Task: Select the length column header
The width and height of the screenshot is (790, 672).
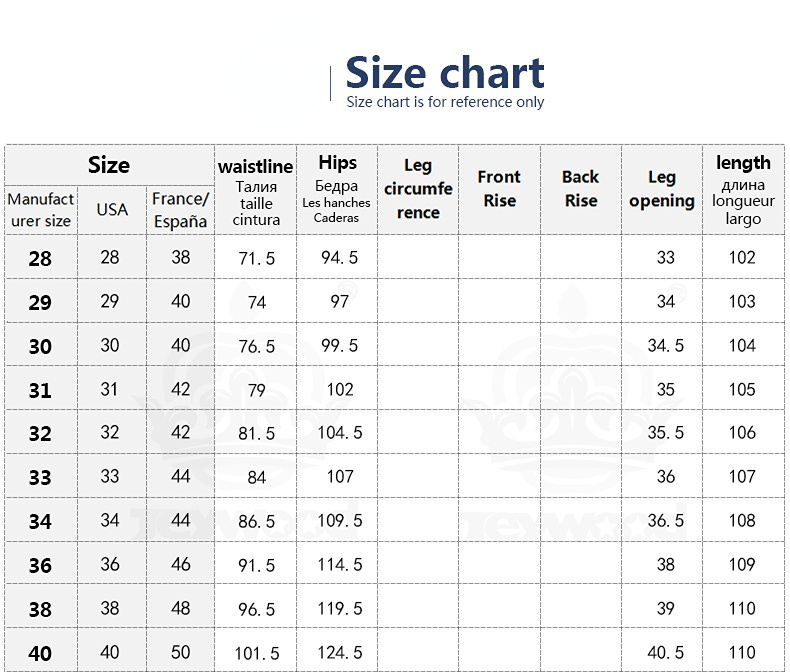Action: 743,191
